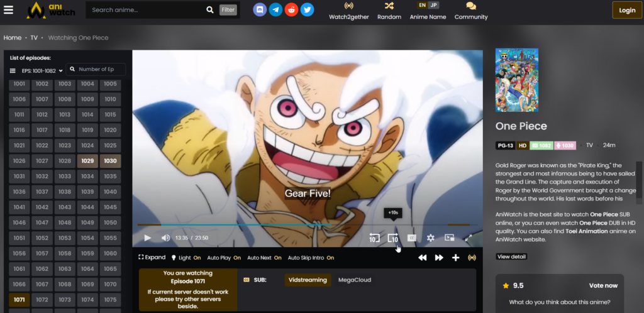Click the rating star icon
644x313 pixels.
(506, 285)
